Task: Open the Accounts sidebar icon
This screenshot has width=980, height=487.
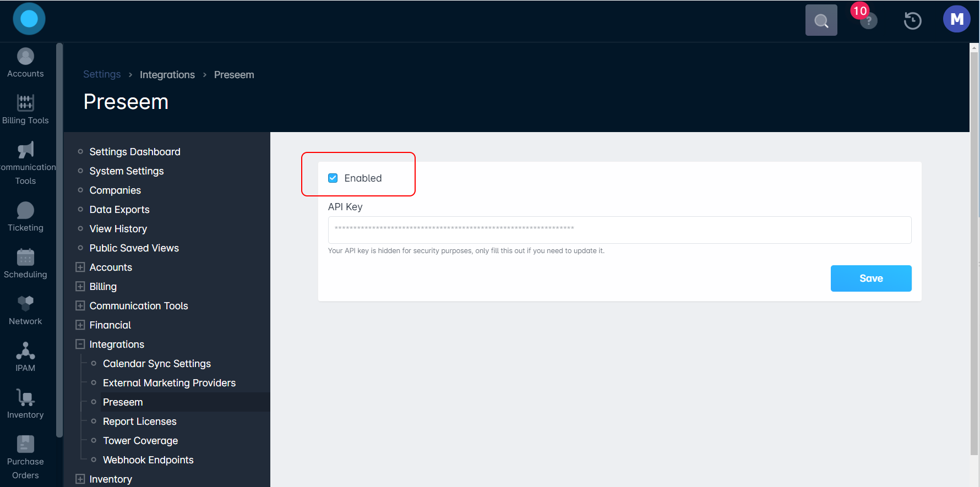Action: point(25,56)
